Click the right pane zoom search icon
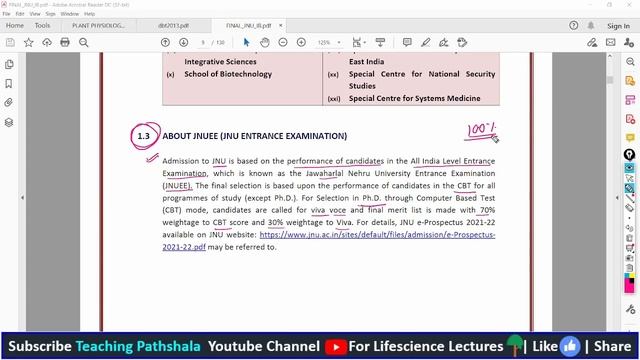 pyautogui.click(x=630, y=62)
